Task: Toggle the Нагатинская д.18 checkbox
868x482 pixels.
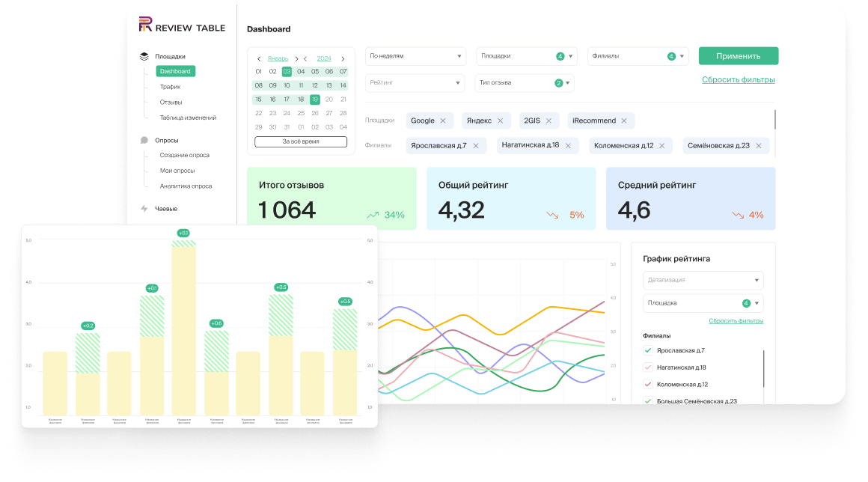Action: click(x=648, y=367)
